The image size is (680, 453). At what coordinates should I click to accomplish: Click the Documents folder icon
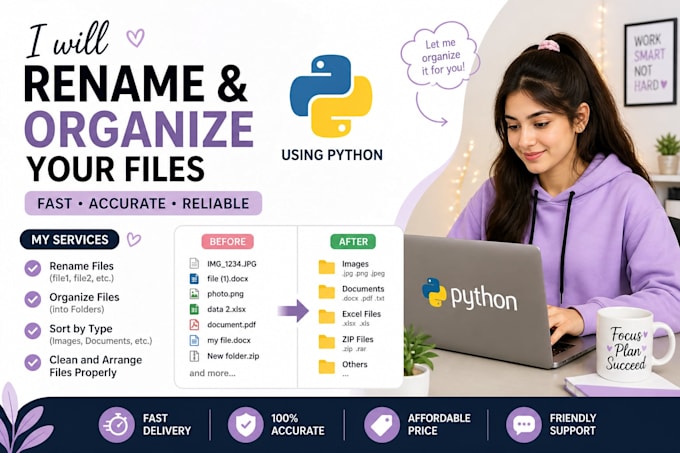click(327, 292)
